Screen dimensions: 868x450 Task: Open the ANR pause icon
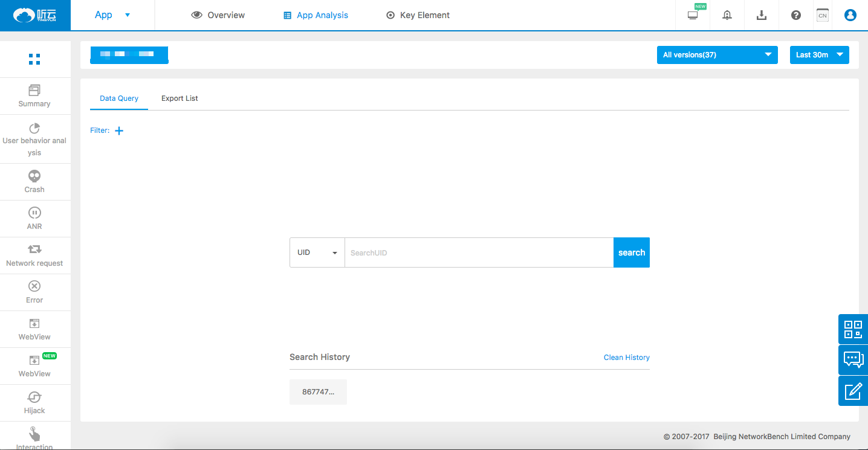coord(34,213)
